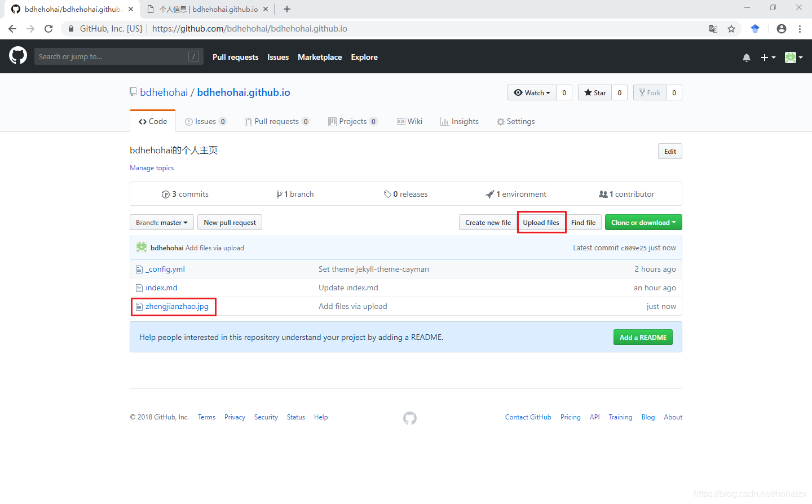This screenshot has height=504, width=812.
Task: Click the Create new file button
Action: (x=488, y=222)
